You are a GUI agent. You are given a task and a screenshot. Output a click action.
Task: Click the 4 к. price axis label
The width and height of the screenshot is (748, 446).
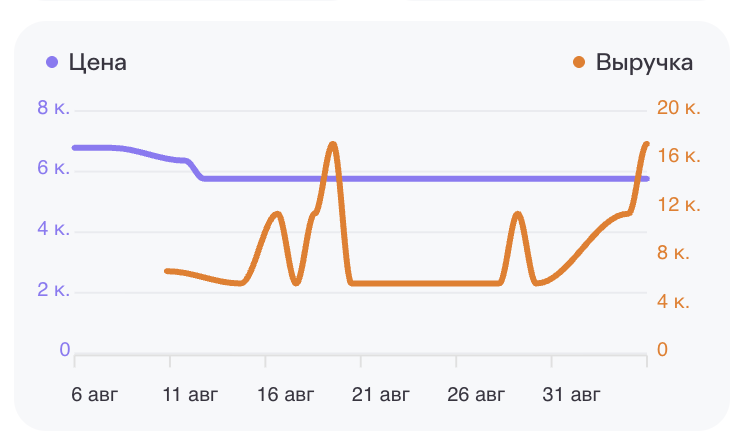(x=53, y=229)
